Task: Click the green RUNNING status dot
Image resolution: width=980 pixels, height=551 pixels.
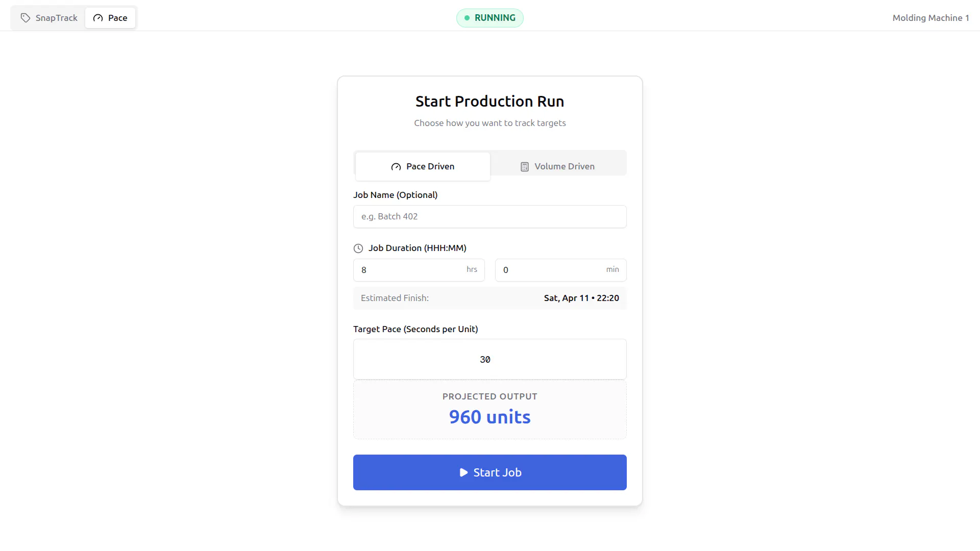Action: click(x=467, y=18)
